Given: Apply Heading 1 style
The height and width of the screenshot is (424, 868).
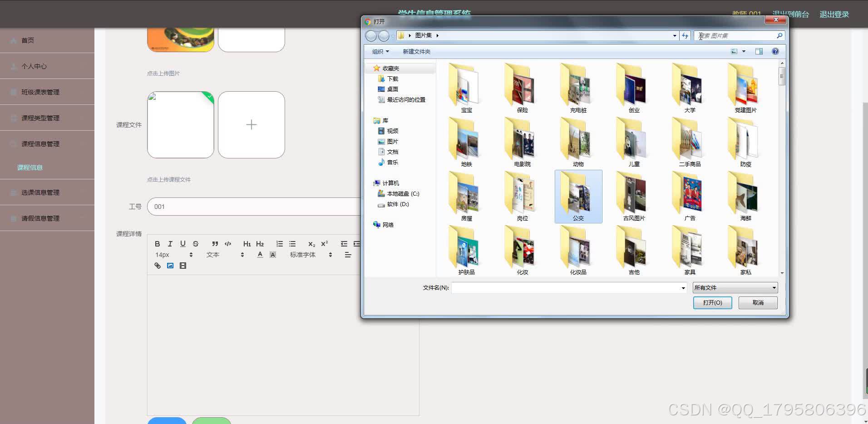Looking at the screenshot, I should [x=247, y=244].
